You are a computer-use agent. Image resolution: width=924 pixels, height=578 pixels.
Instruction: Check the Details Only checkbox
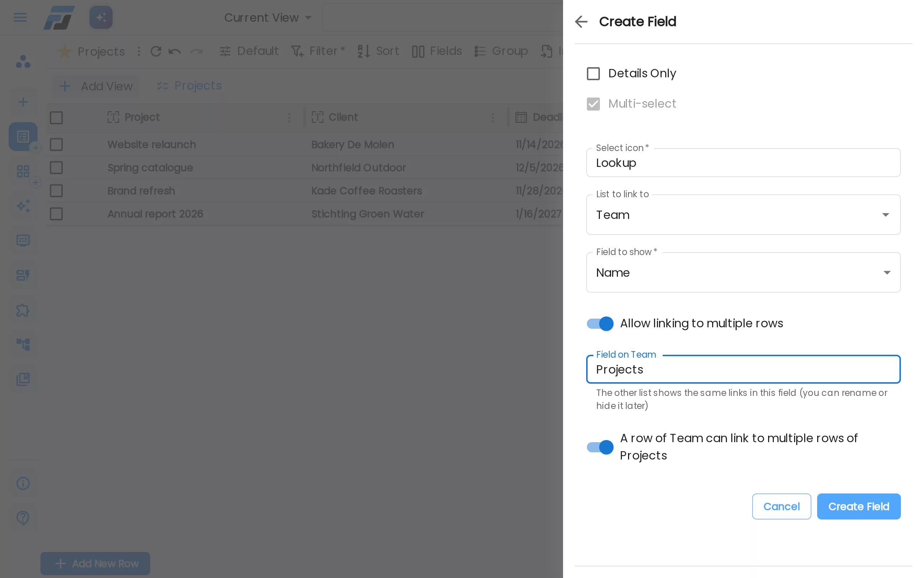pos(593,73)
